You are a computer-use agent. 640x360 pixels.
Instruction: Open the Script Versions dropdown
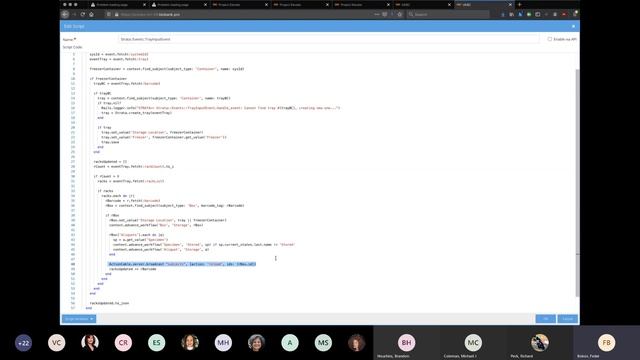[x=79, y=319]
